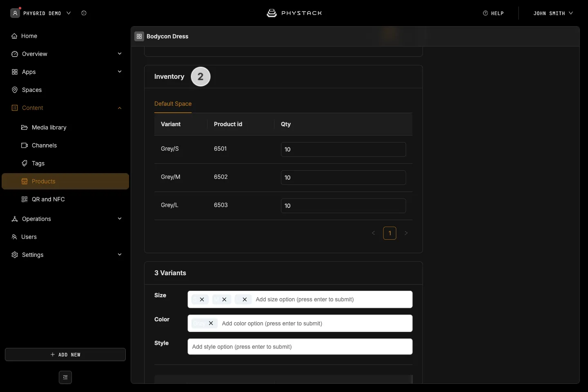Expand the Overview menu chevron

(120, 54)
